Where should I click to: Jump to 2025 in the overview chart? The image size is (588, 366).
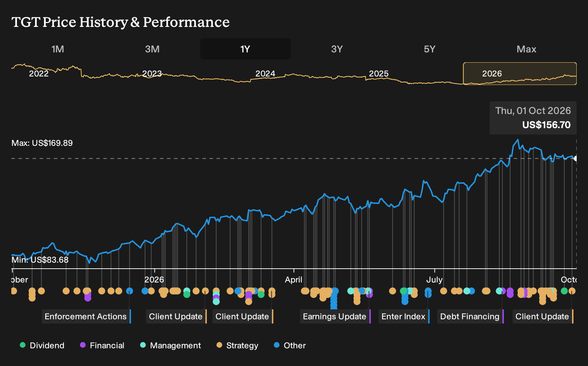tap(379, 74)
